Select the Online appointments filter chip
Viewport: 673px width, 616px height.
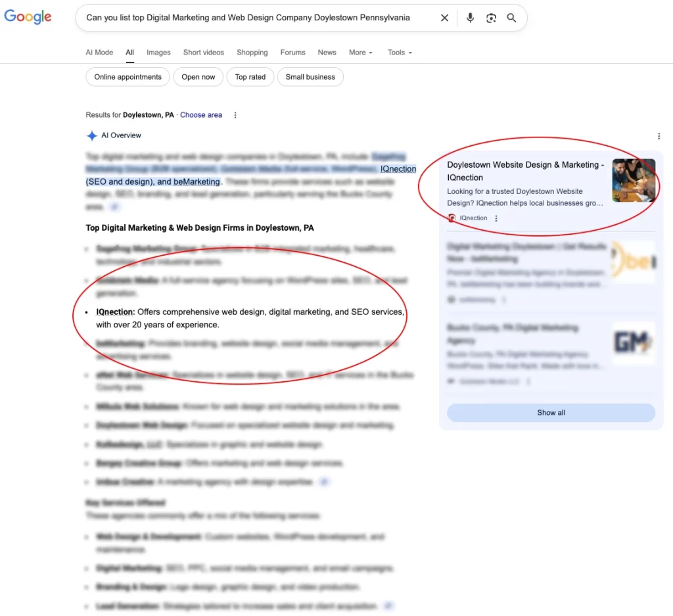pyautogui.click(x=127, y=76)
